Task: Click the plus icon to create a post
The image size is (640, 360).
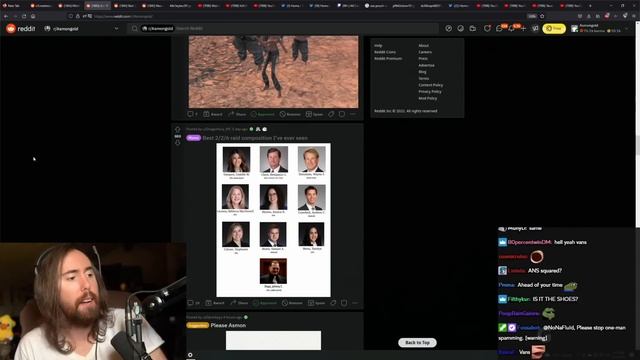Action: (x=523, y=29)
